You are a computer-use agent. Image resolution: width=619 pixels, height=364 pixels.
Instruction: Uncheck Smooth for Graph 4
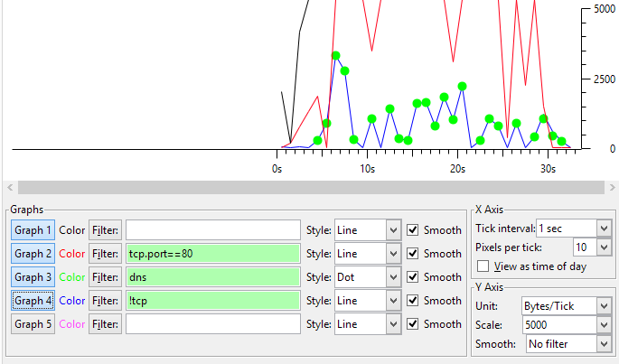point(413,301)
